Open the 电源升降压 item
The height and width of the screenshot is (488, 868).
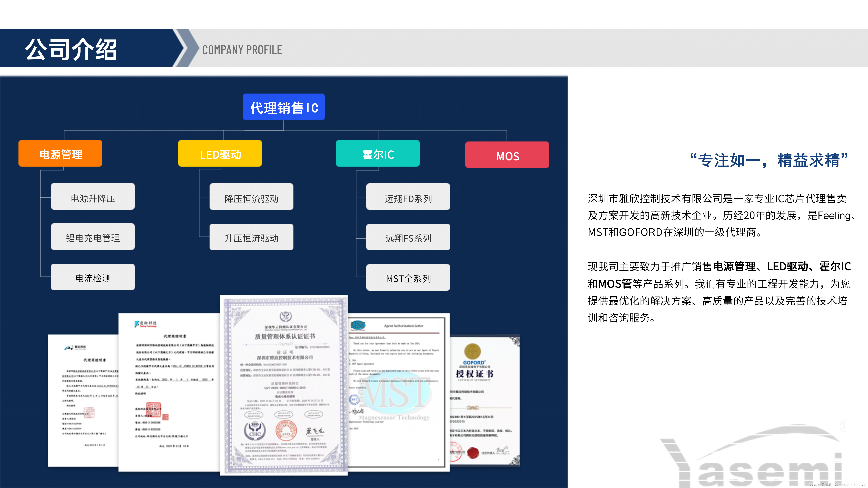pos(93,197)
